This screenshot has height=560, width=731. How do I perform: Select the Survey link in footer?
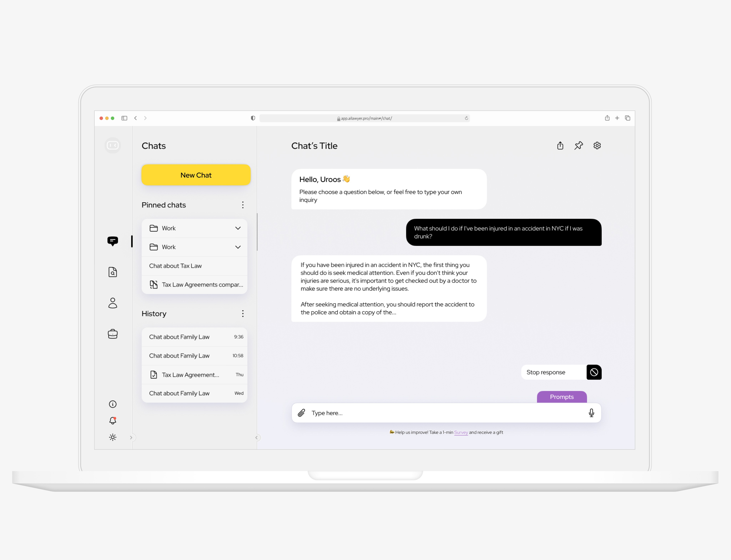[x=461, y=432]
